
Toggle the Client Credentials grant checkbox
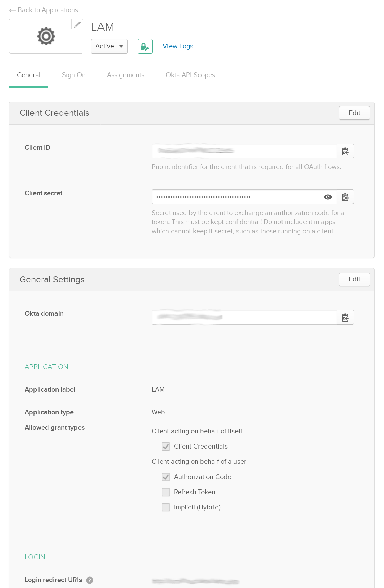pyautogui.click(x=166, y=447)
